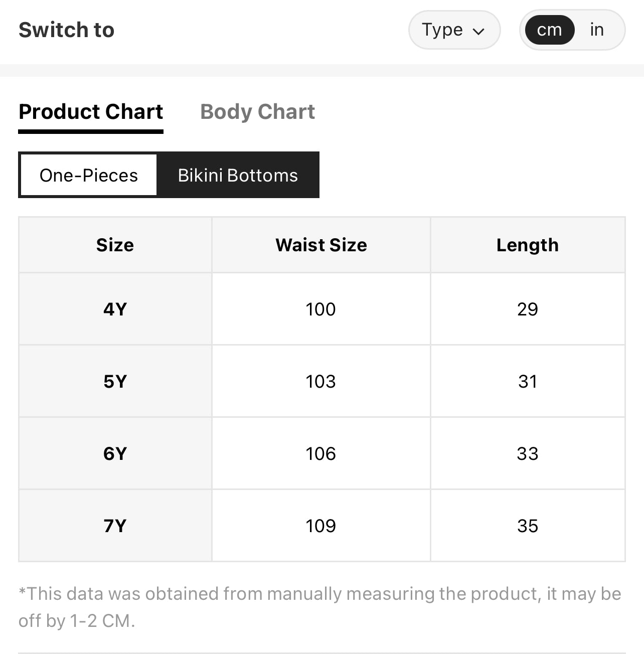Click the Switch to heading text
Viewport: 644px width, 654px height.
tap(67, 30)
